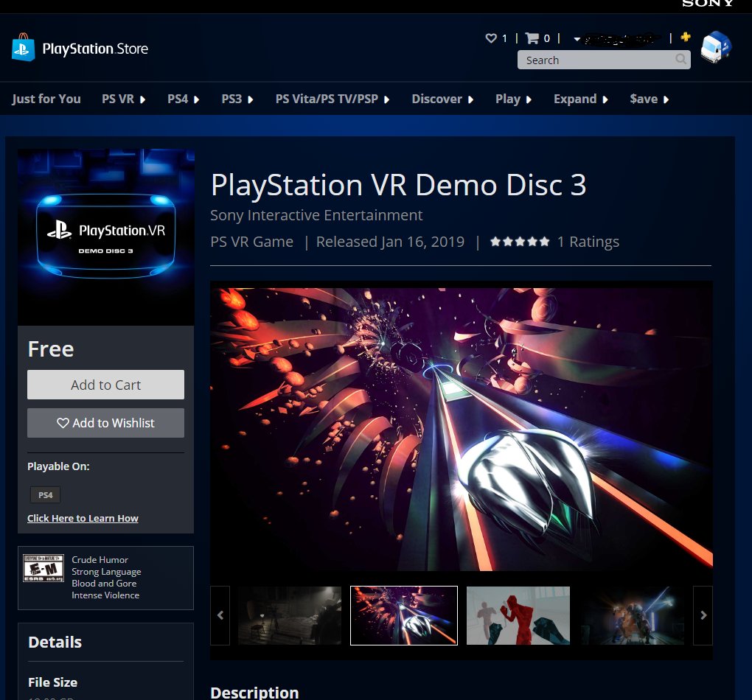Screen dimensions: 752x700
Task: Expand the $ave menu
Action: (x=649, y=99)
